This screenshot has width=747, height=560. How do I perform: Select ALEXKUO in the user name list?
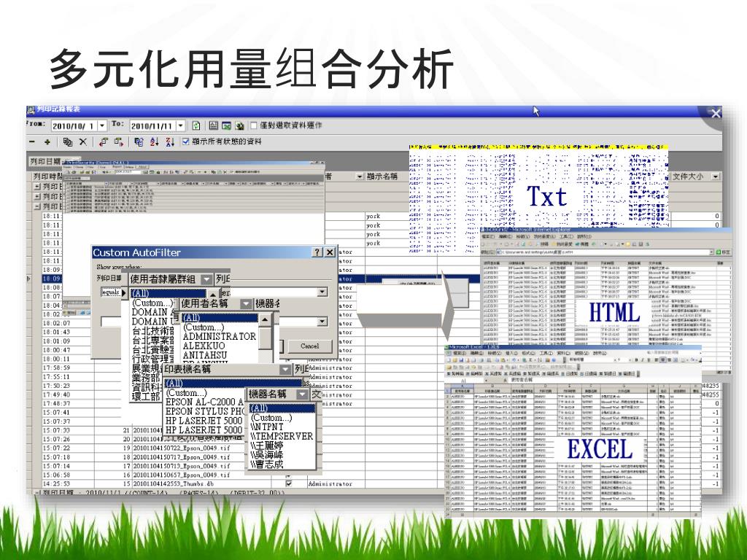(205, 346)
